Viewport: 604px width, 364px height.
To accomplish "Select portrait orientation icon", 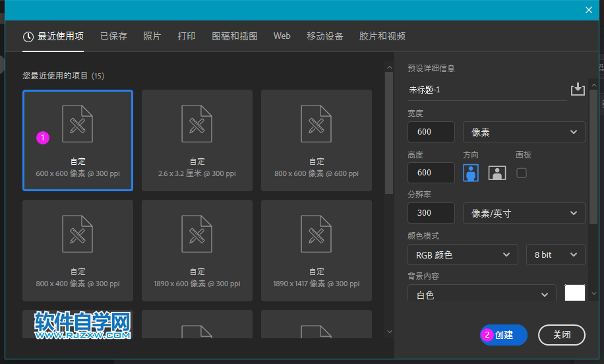I will tap(471, 173).
